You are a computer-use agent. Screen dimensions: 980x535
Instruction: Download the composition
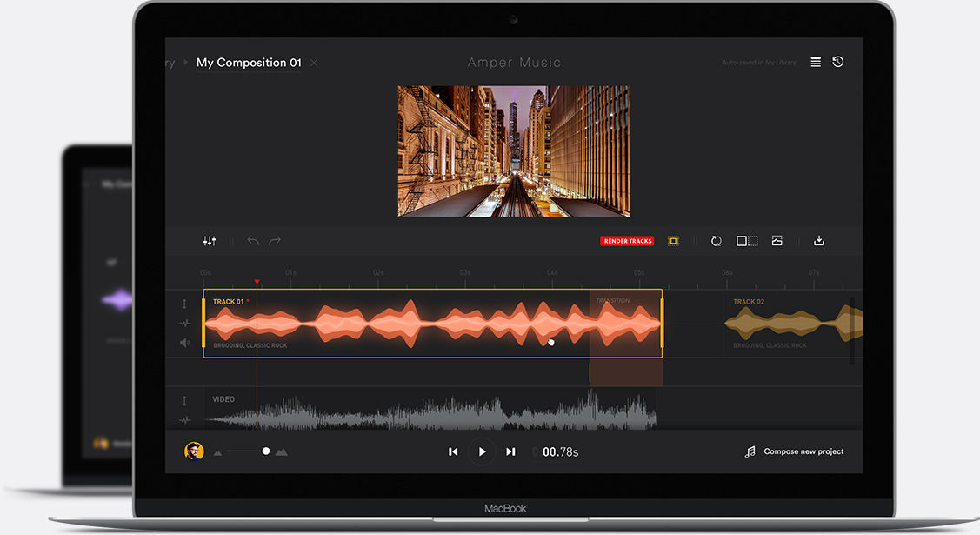819,241
